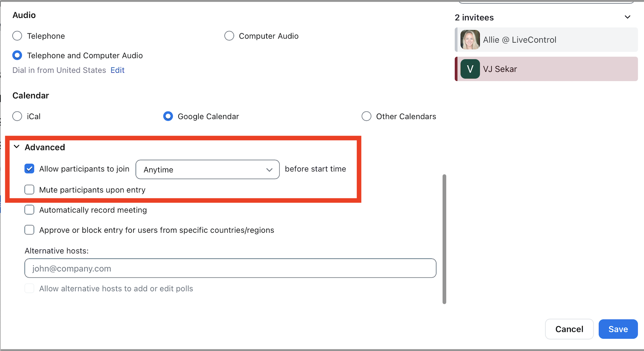Click VJ Sekar green avatar icon

coord(470,69)
